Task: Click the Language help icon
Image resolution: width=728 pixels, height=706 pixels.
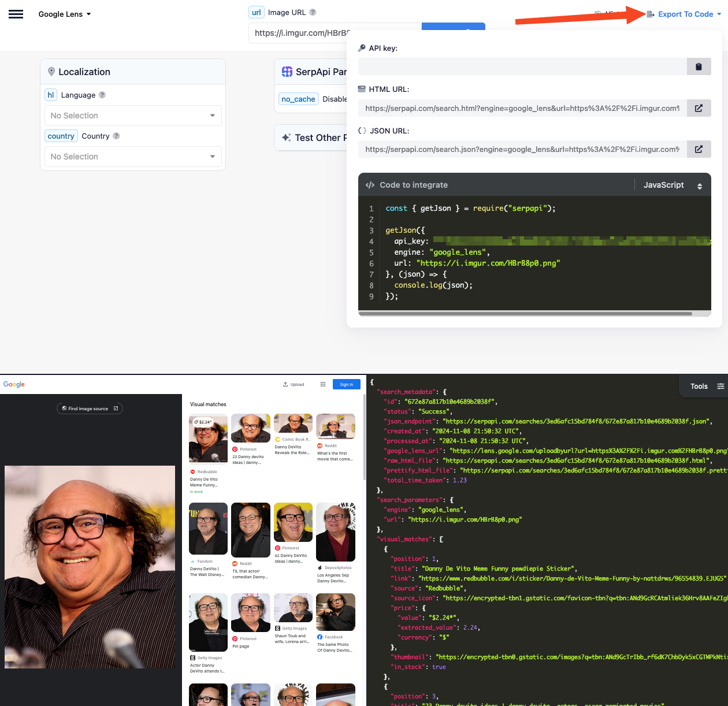Action: point(102,95)
